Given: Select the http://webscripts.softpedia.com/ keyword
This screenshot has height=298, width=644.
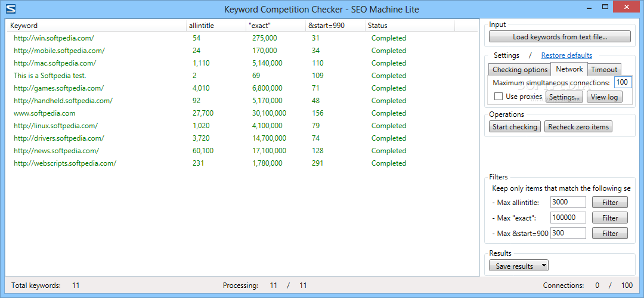Looking at the screenshot, I should click(65, 163).
